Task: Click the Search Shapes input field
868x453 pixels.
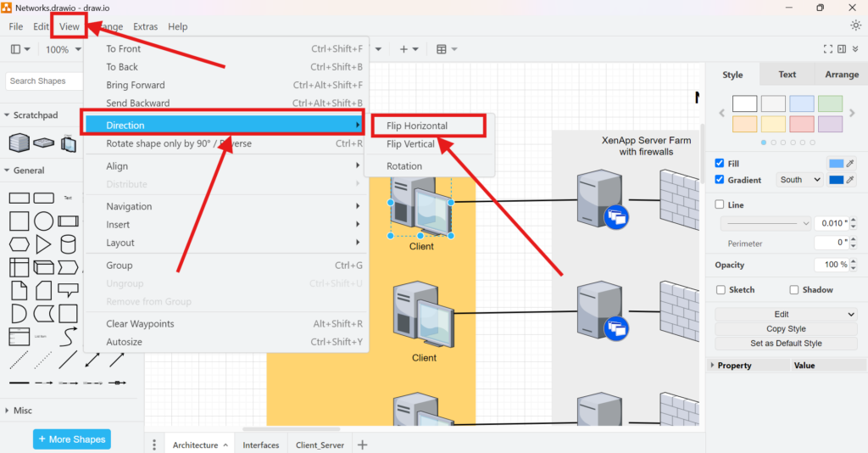Action: click(44, 81)
